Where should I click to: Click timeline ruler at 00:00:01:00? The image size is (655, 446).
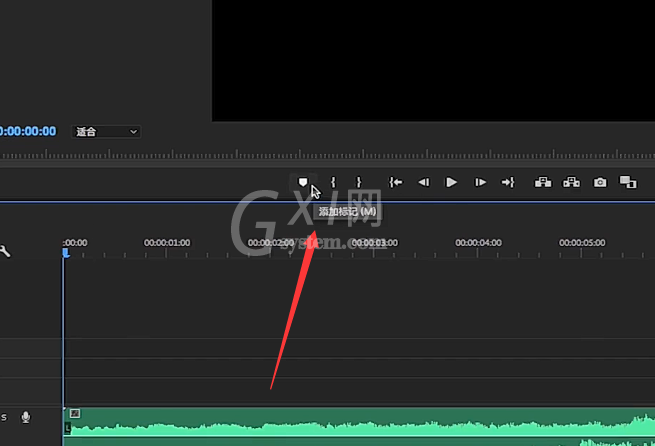[167, 243]
